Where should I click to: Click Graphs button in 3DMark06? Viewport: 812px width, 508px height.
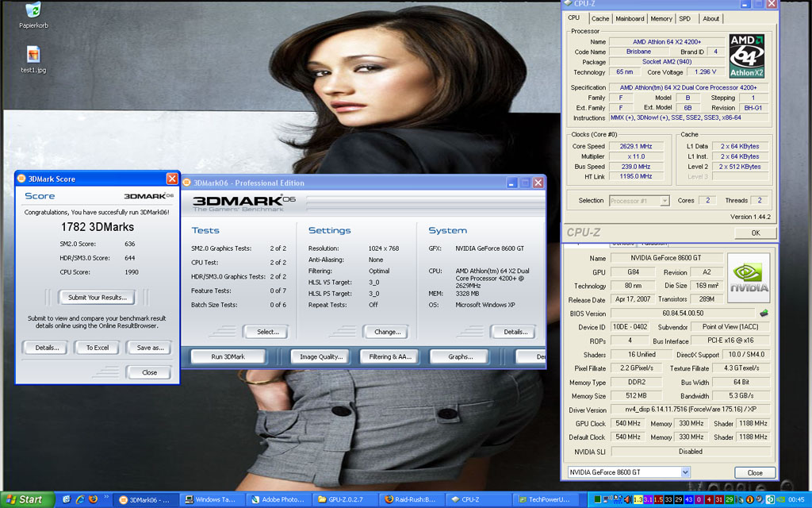[460, 356]
